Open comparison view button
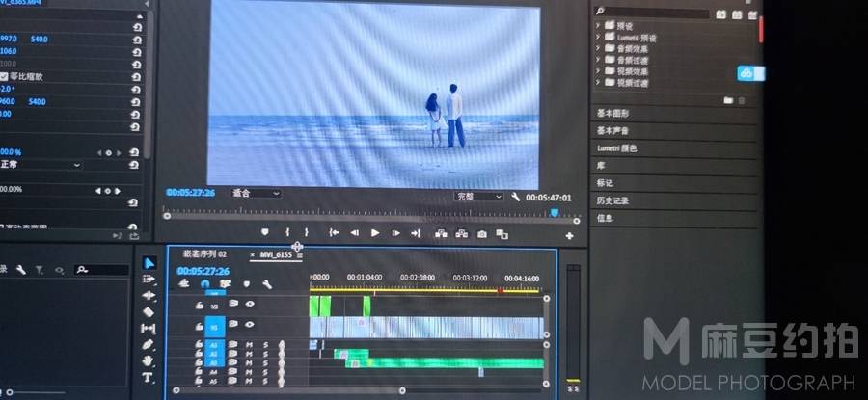 [x=502, y=234]
